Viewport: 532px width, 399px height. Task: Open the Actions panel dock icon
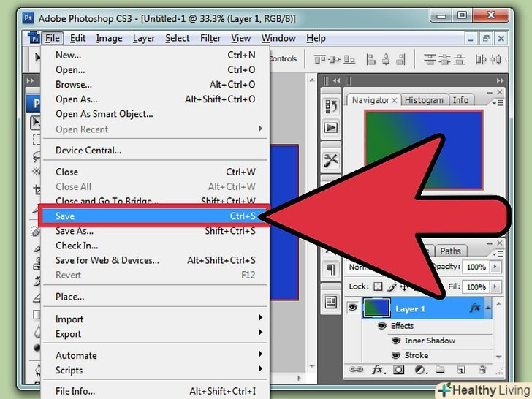pos(331,128)
